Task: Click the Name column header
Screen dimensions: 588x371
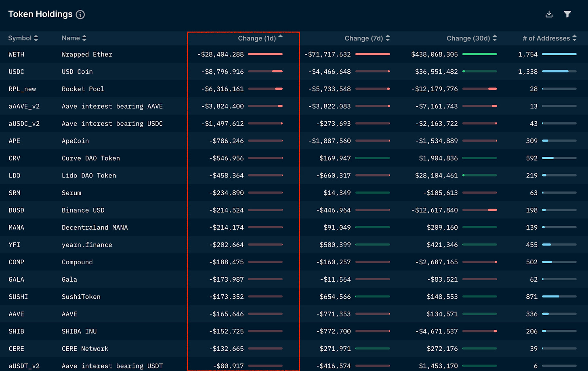Action: click(x=71, y=38)
